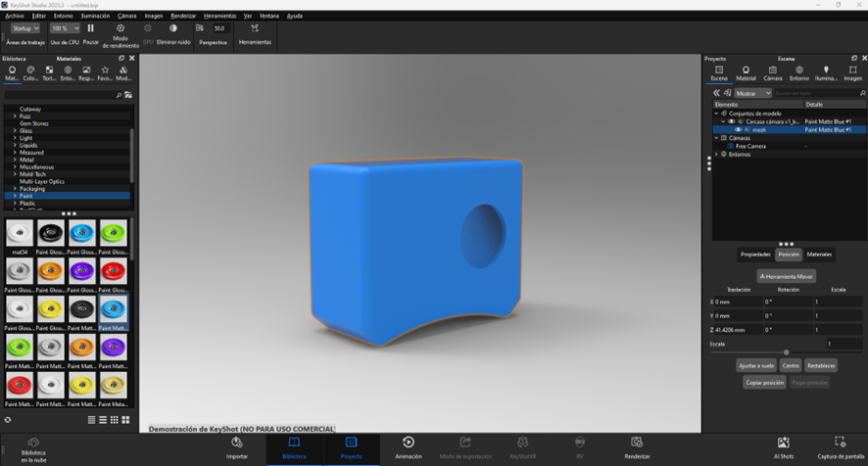Open the Materiales sub-tab
868x466 pixels.
819,255
